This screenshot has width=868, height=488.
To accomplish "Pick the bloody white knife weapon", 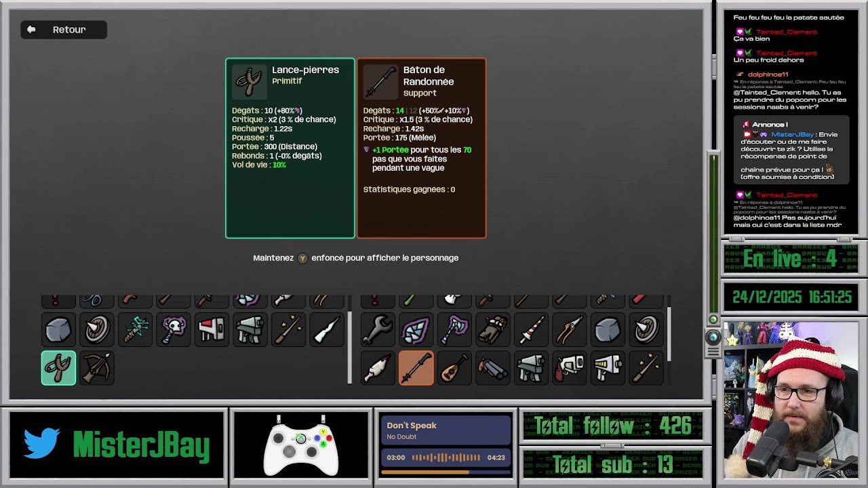I will click(378, 368).
